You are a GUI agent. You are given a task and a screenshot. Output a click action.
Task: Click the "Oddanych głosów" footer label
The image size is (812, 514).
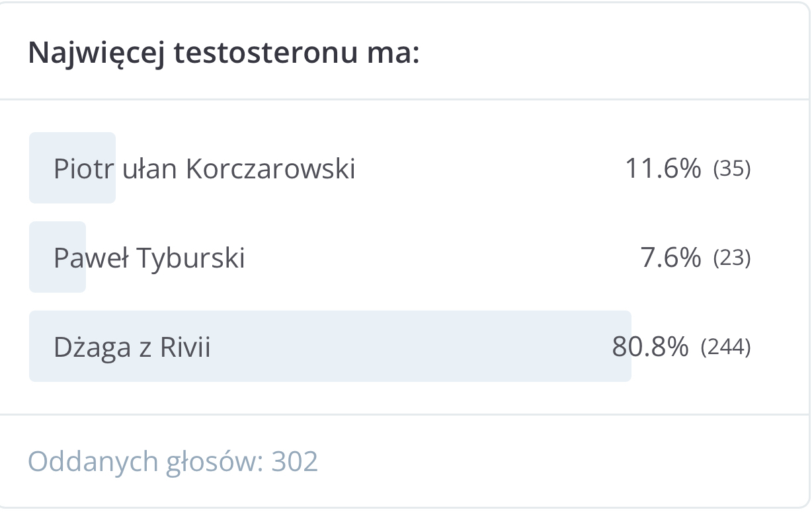coord(144,461)
